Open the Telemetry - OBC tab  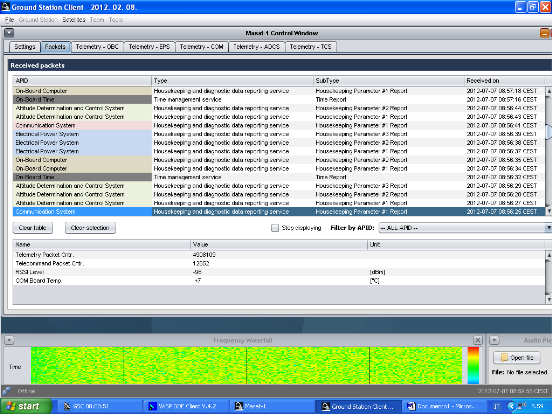(x=97, y=47)
